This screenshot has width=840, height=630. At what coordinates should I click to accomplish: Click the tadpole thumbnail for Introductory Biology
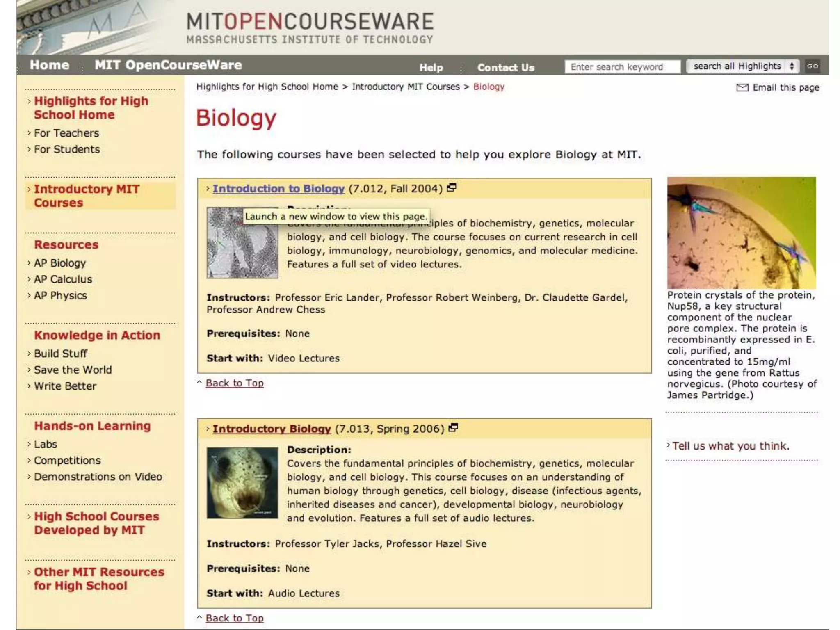click(242, 483)
